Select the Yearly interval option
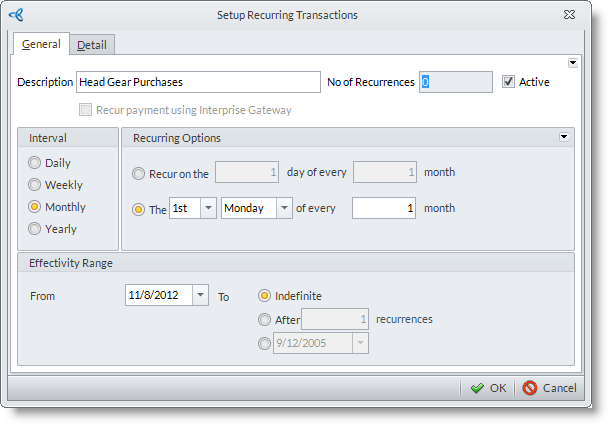Image resolution: width=608 pixels, height=424 pixels. (36, 229)
